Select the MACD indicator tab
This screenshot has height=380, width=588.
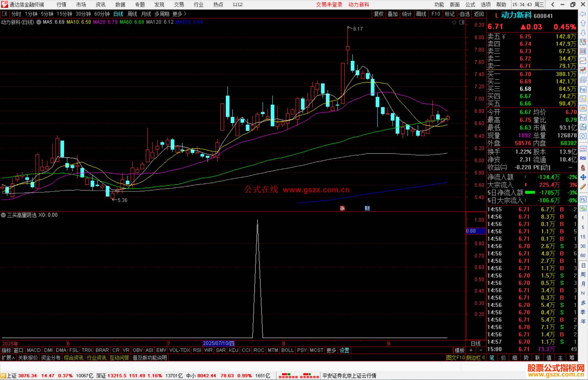click(34, 350)
